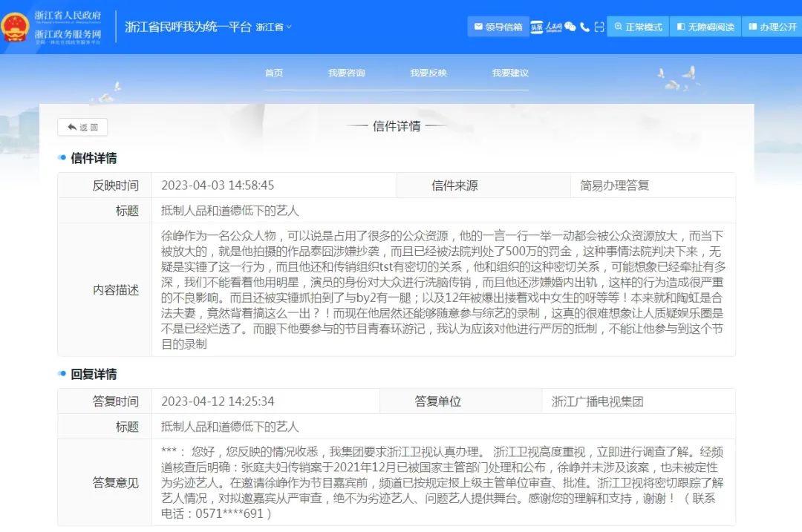
Task: Click the national emblem logo
Action: click(x=15, y=27)
